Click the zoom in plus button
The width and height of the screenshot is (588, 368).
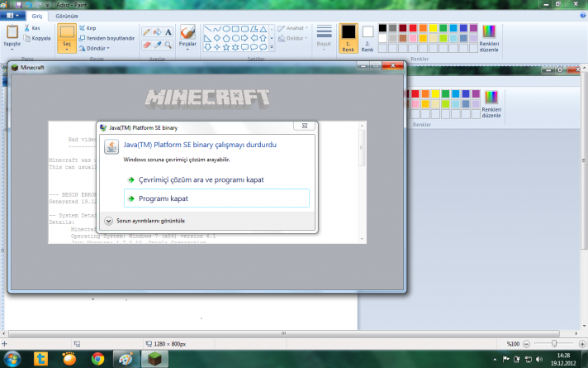[582, 343]
